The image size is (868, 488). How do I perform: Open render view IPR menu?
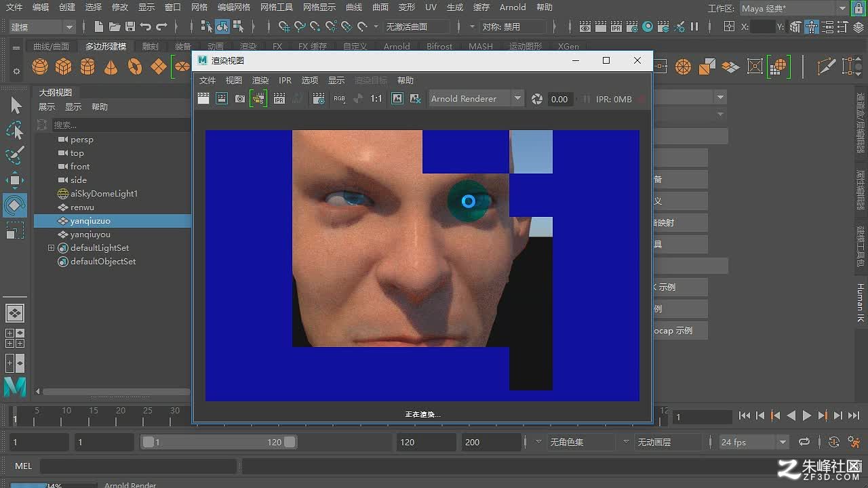(x=285, y=80)
